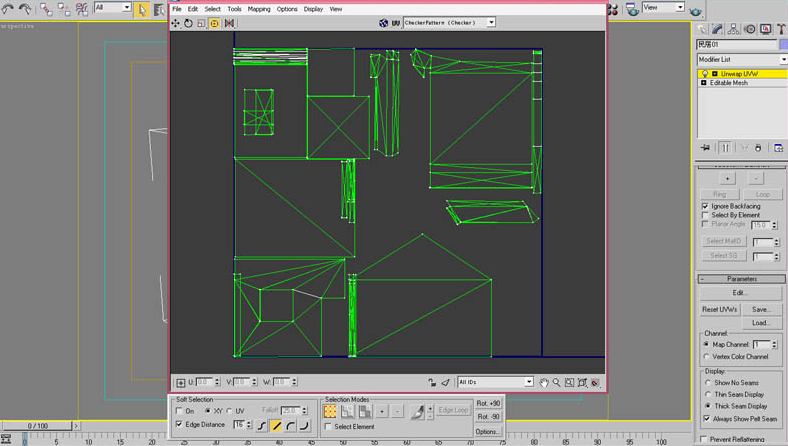Screen dimensions: 788x446
Task: Click the Reset UVWs button
Action: pyautogui.click(x=718, y=309)
